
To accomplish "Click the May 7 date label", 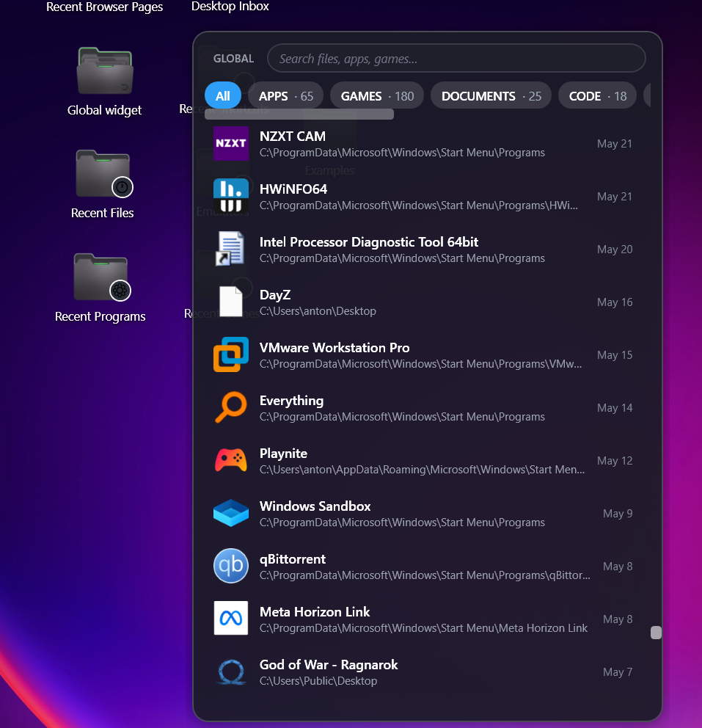I will pos(618,671).
